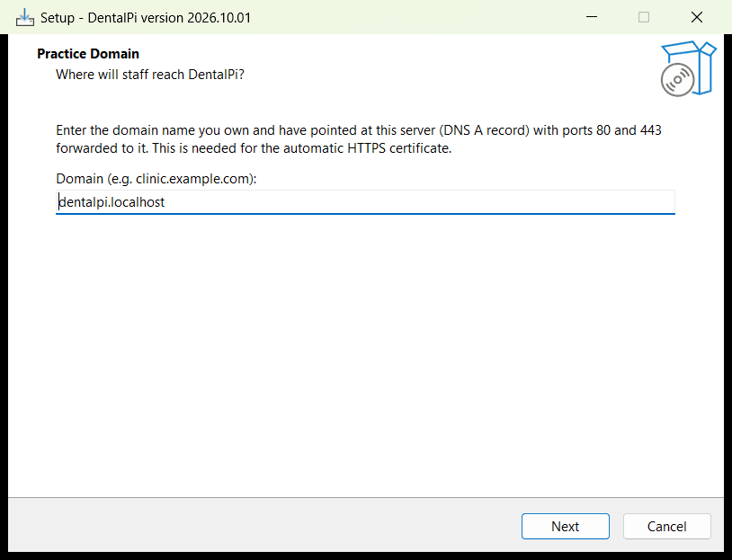Close the Setup window
The width and height of the screenshot is (732, 560).
(x=697, y=17)
